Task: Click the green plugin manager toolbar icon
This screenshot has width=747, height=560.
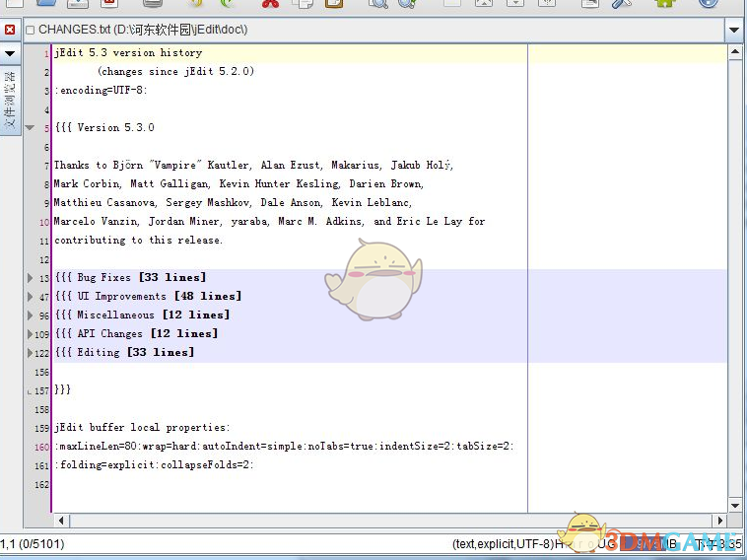Action: point(665,4)
